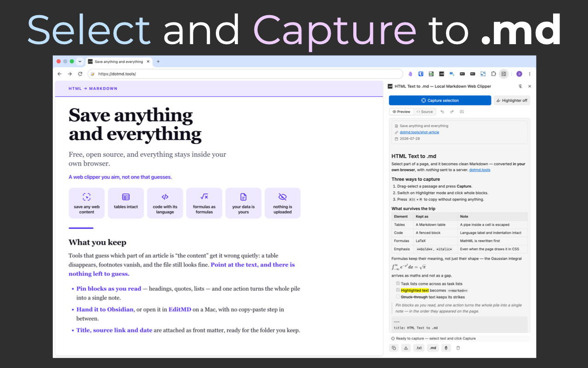Open the Bitwarden shield extension icon

421,74
